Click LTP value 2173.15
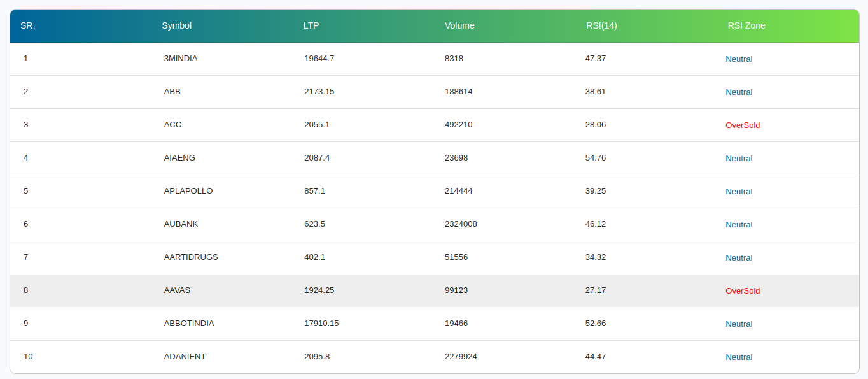 319,92
